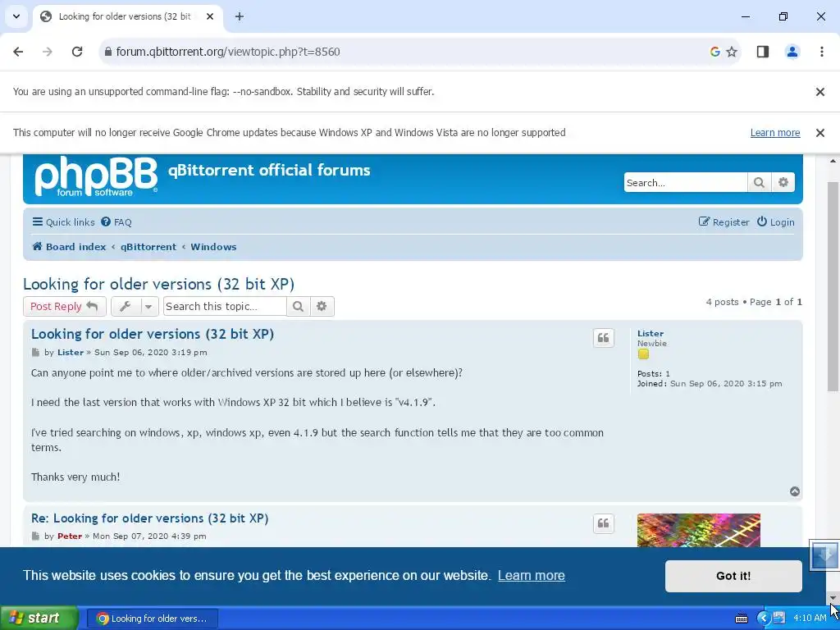840x630 pixels.
Task: Open the Google icon in address bar
Action: tap(714, 52)
